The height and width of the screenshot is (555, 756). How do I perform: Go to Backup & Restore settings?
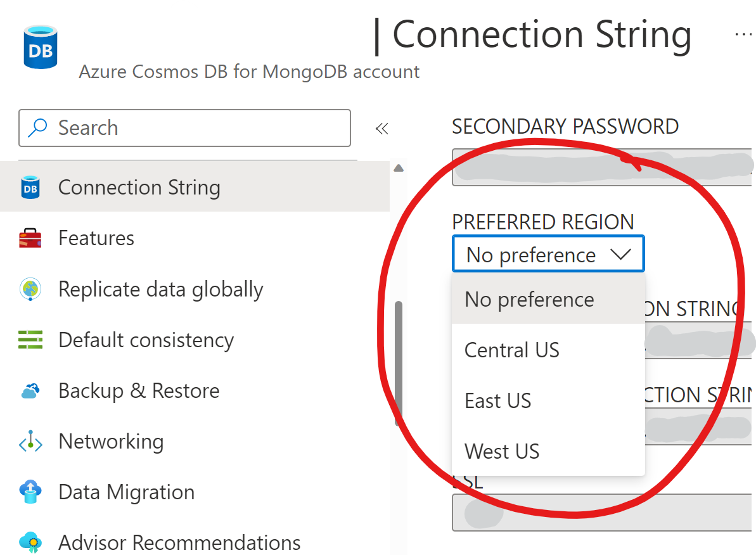(139, 391)
